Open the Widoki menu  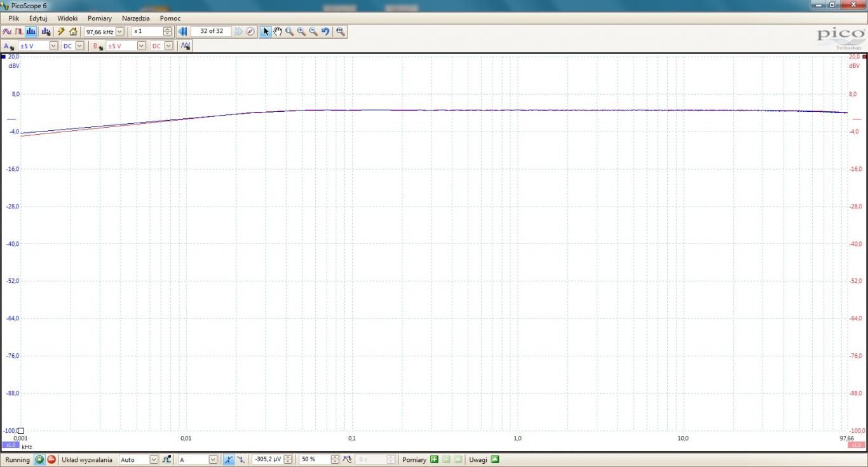(67, 18)
